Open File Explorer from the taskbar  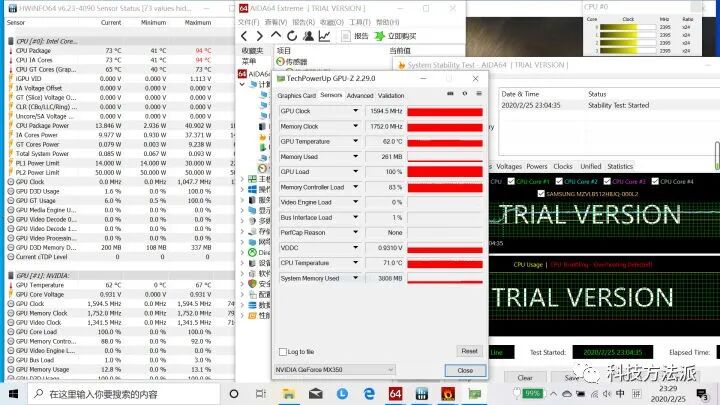[x=288, y=394]
